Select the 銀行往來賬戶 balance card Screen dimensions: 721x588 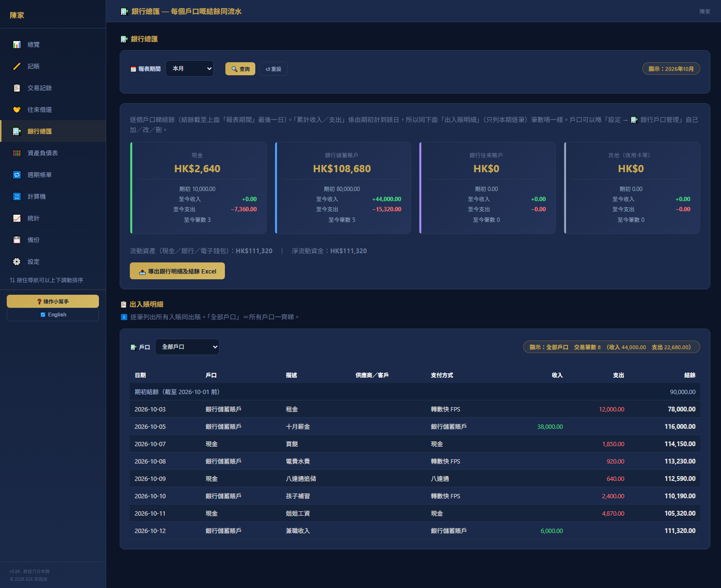[487, 188]
